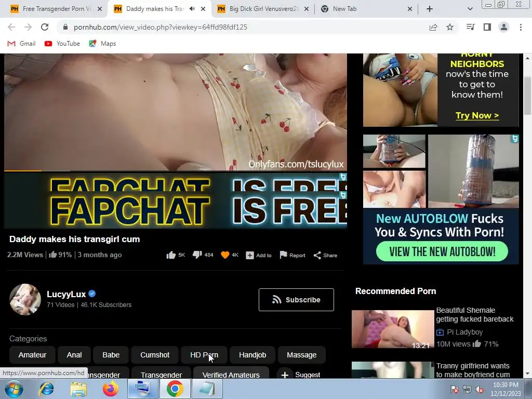Launch Internet Explorer from the taskbar
532x399 pixels.
[46, 389]
